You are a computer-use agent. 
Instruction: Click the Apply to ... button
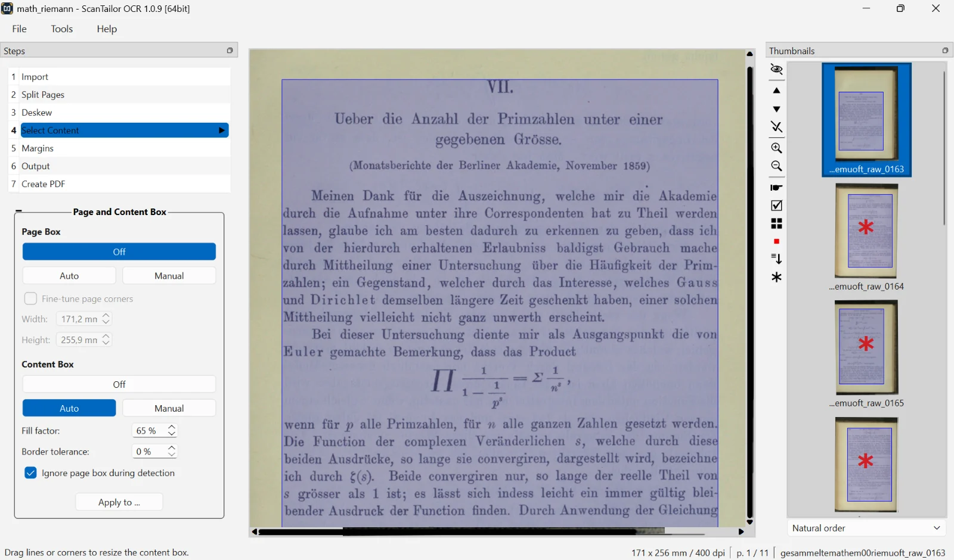119,502
